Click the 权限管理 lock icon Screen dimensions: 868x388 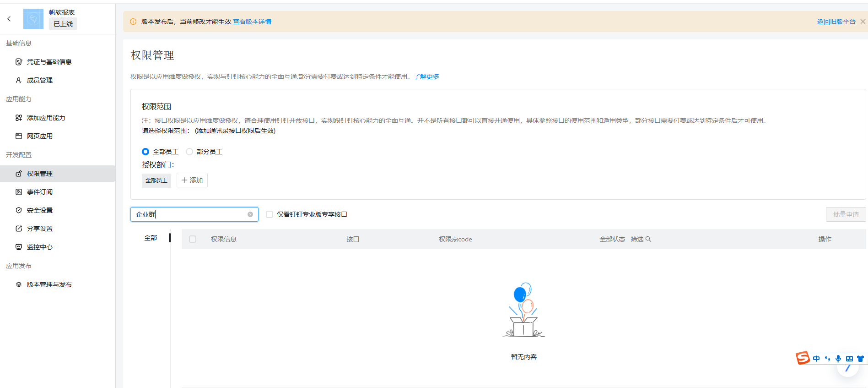pyautogui.click(x=19, y=174)
